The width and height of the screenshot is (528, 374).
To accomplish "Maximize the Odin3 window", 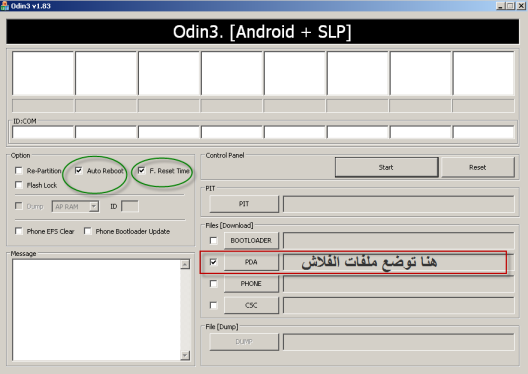I will [510, 6].
